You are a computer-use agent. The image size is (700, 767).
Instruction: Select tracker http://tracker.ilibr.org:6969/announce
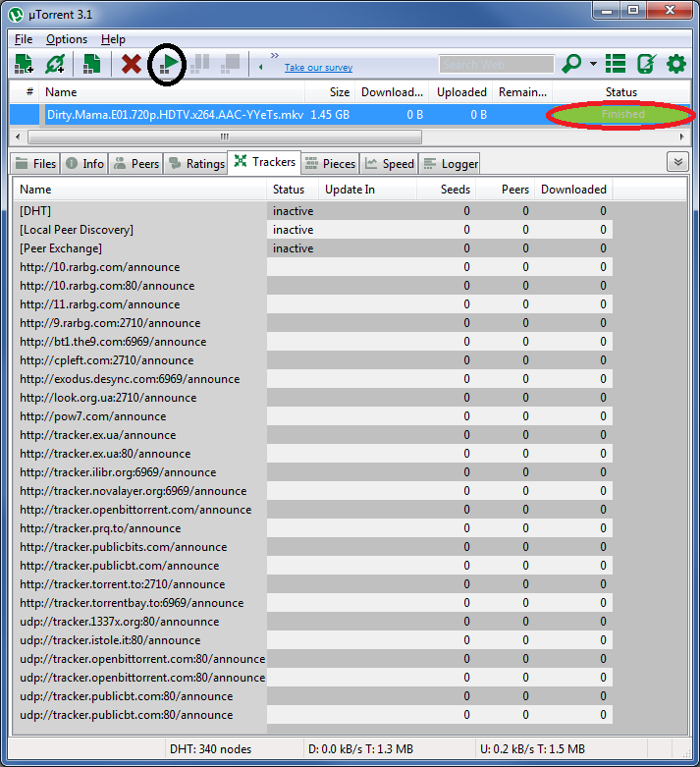coord(313,472)
